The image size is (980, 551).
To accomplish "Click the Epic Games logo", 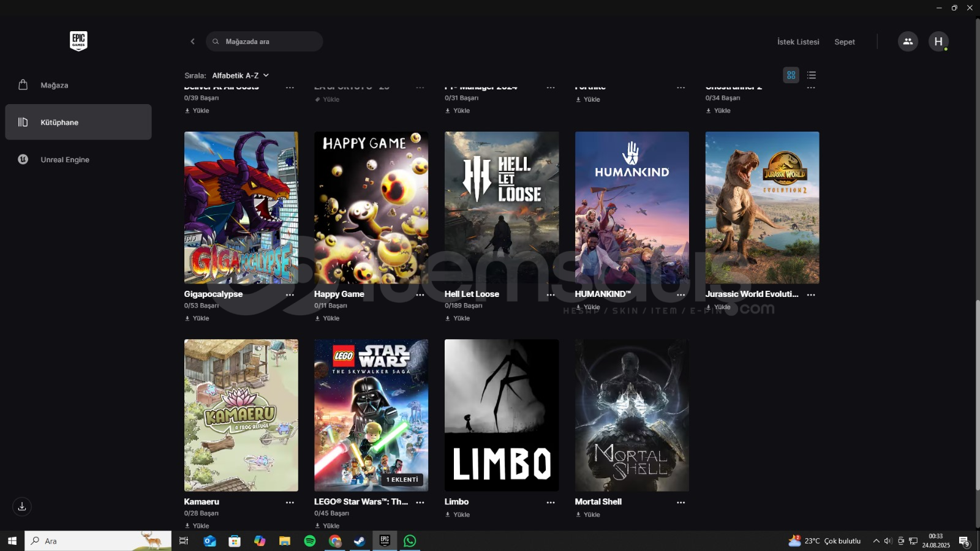I will click(x=78, y=41).
